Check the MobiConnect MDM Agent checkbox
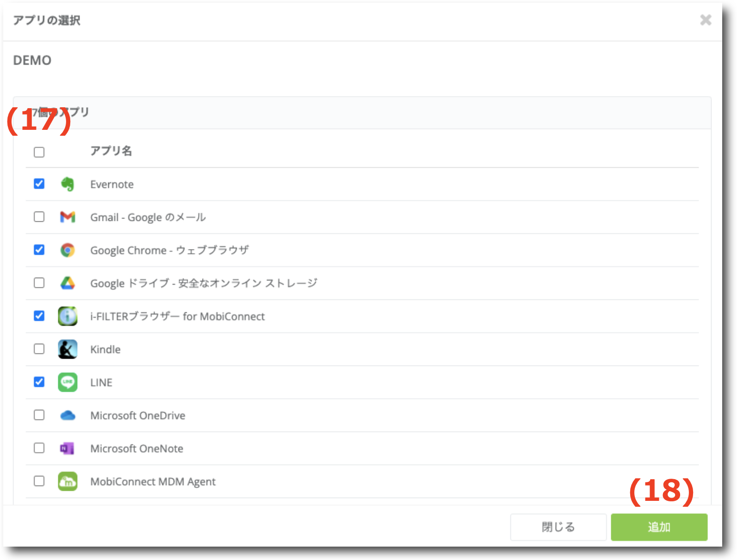 point(39,481)
